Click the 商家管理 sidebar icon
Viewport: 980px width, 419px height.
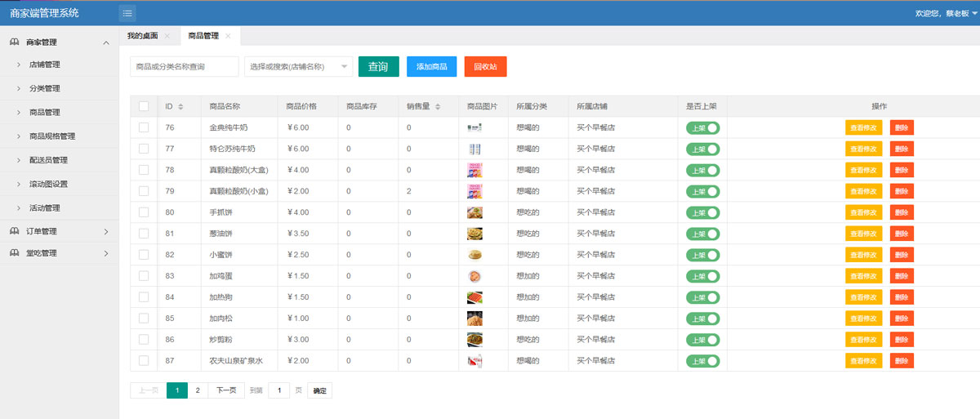coord(14,42)
